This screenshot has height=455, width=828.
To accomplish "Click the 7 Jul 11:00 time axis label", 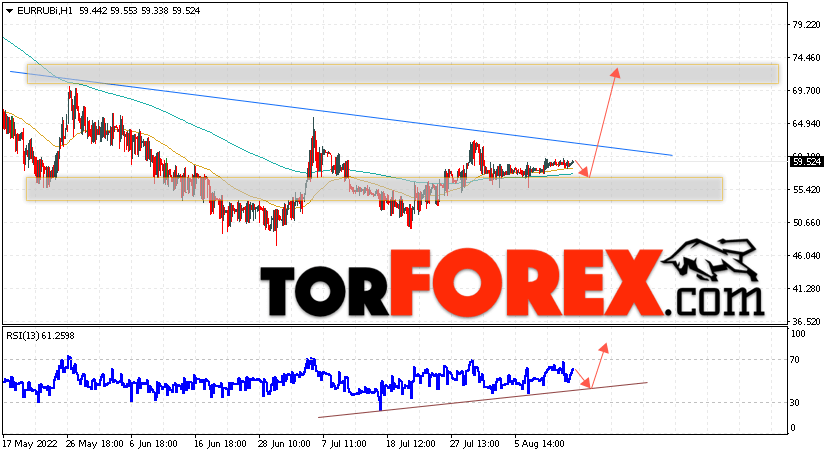I will 344,443.
